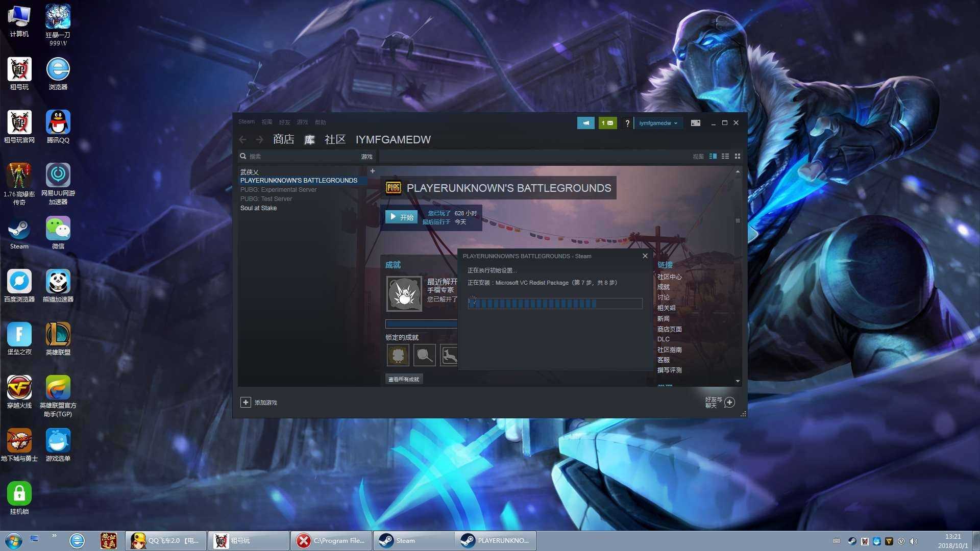Image resolution: width=980 pixels, height=551 pixels.
Task: Select Soul at Stake in game list
Action: pos(258,208)
